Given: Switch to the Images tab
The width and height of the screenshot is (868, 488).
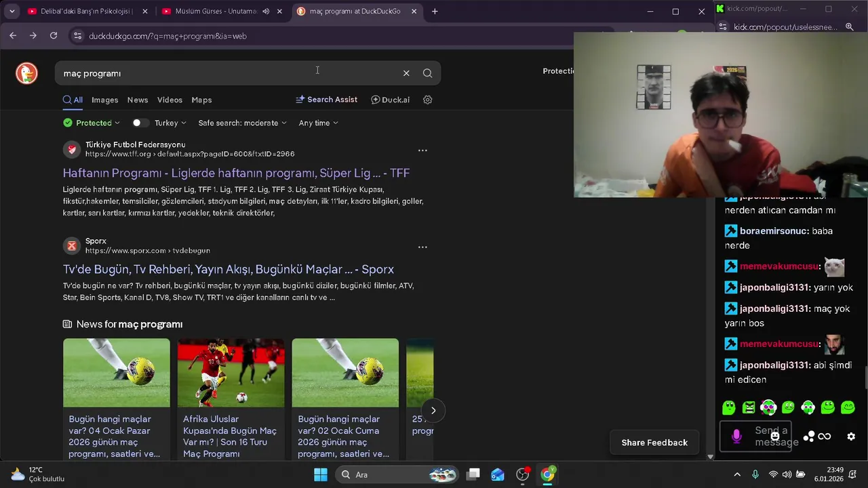Looking at the screenshot, I should tap(105, 100).
